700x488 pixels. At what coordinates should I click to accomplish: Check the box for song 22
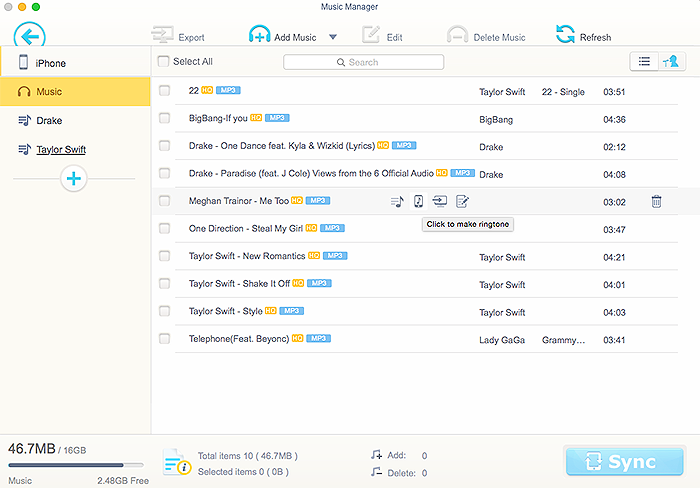pyautogui.click(x=164, y=91)
